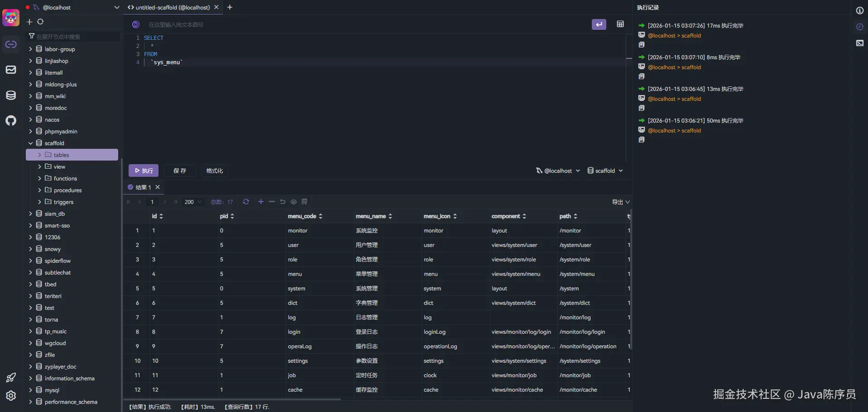Add a new row to the result grid
The width and height of the screenshot is (868, 412).
pyautogui.click(x=261, y=202)
